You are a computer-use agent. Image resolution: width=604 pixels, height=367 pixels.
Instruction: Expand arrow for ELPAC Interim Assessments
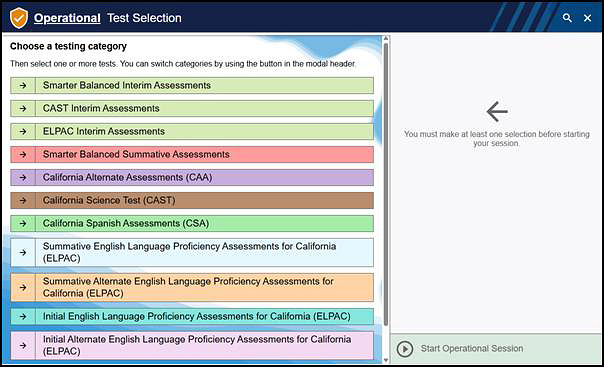(x=23, y=131)
